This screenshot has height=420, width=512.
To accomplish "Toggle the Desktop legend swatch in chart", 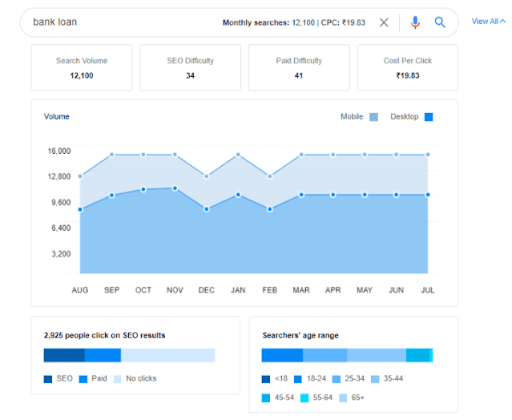I will click(x=429, y=117).
